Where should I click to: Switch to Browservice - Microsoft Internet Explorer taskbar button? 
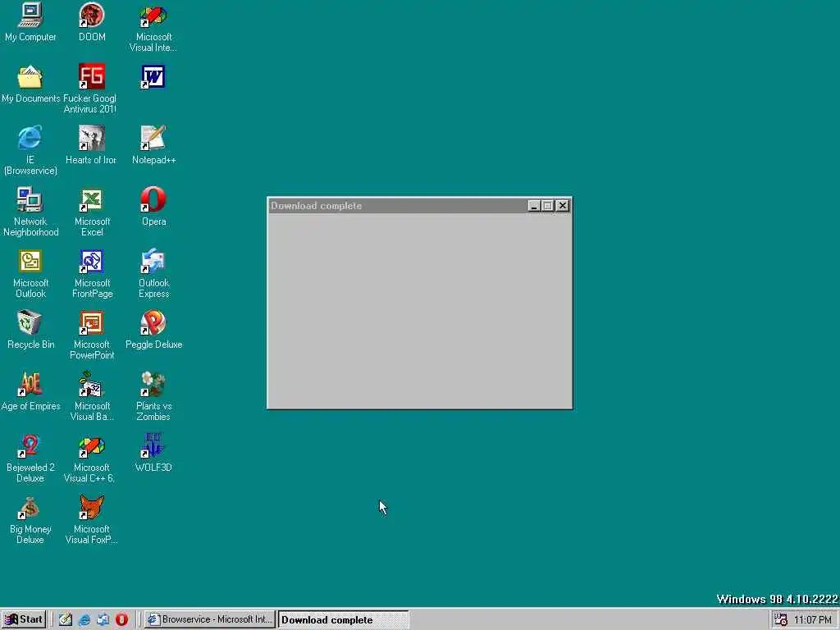click(x=210, y=619)
